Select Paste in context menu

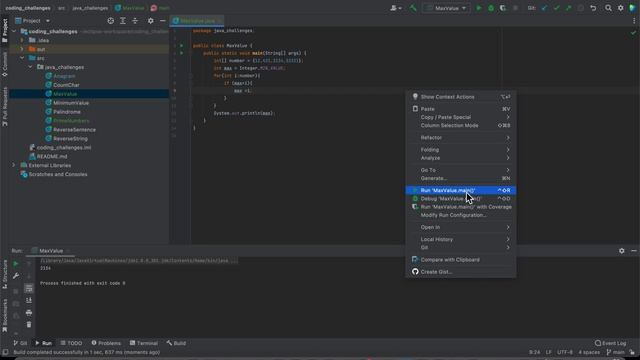click(461, 109)
